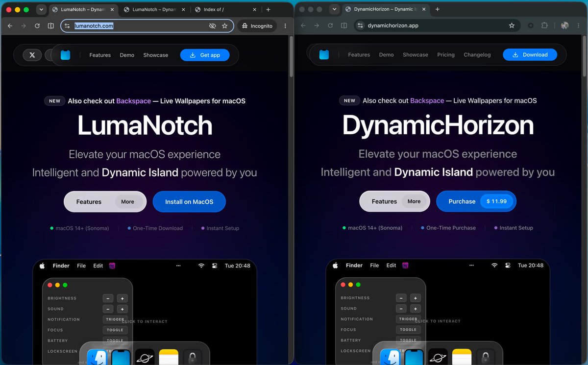This screenshot has height=365, width=588.
Task: Trigger Notification in the LumaNotch demo panel
Action: 115,319
